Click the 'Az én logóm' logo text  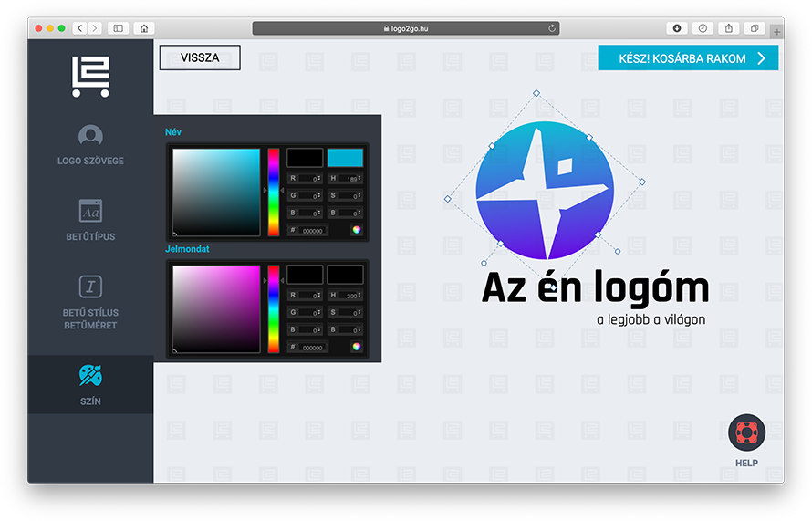(595, 288)
